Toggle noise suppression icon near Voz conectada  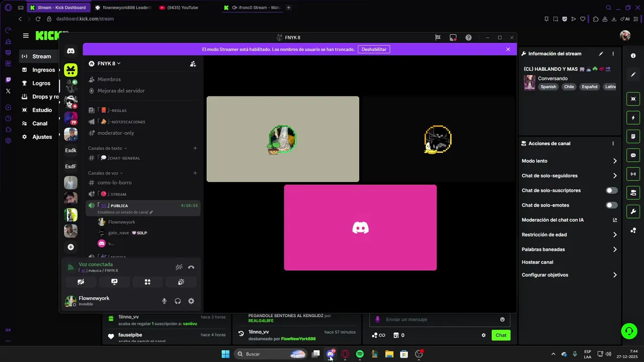click(179, 267)
